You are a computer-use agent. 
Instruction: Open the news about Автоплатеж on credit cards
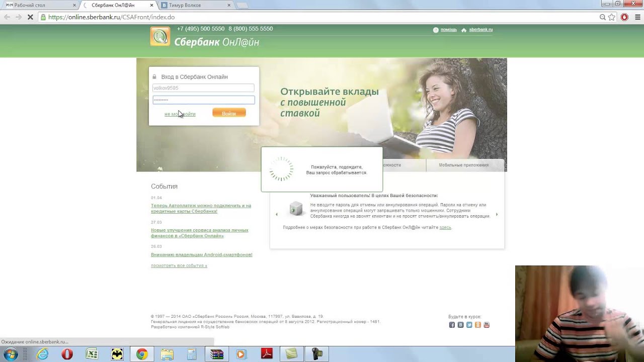pos(201,209)
